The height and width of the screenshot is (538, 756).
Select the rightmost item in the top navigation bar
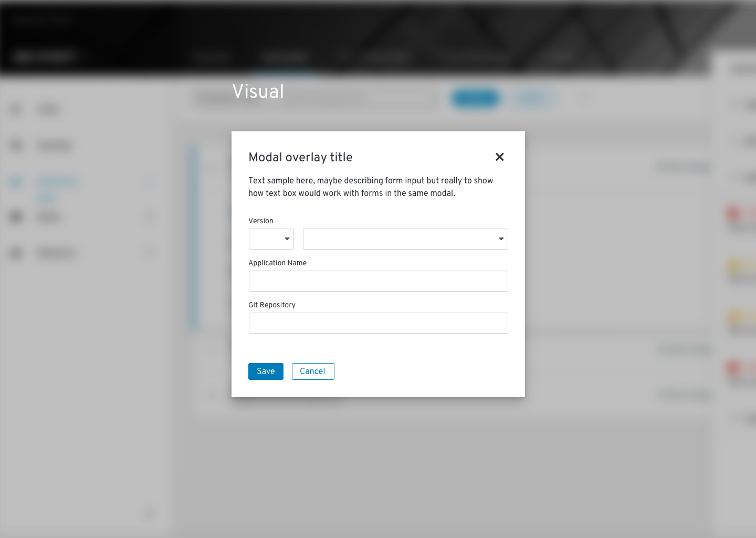[x=559, y=56]
